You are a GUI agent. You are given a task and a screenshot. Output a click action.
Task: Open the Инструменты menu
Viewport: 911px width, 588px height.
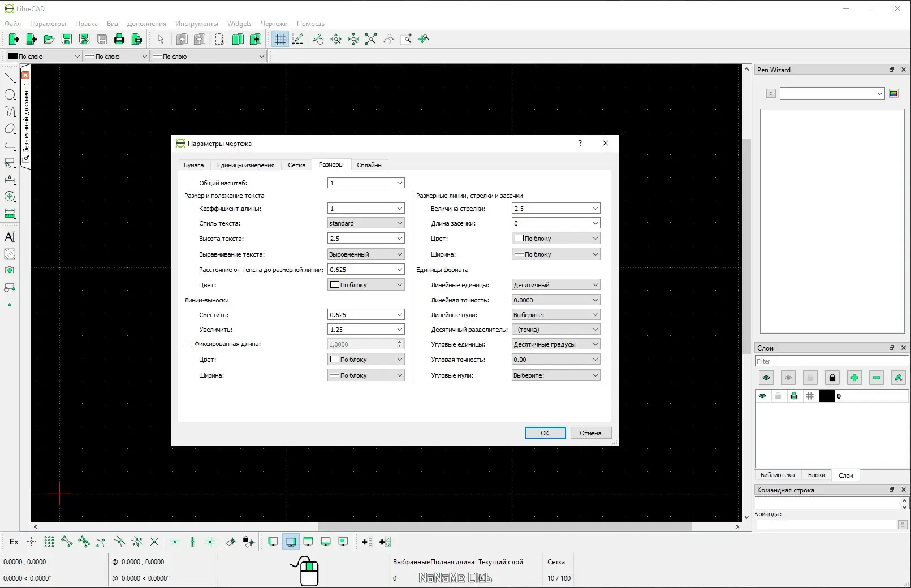click(x=196, y=24)
